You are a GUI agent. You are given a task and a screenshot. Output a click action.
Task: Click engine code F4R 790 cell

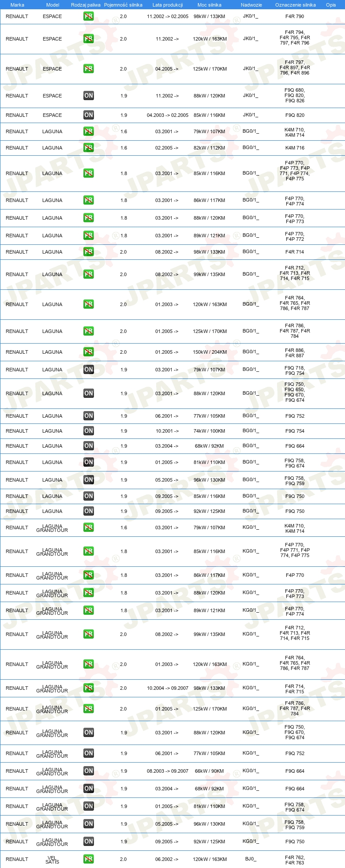295,16
